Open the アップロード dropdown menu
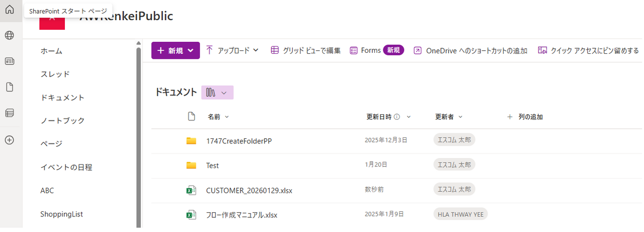 pos(232,50)
